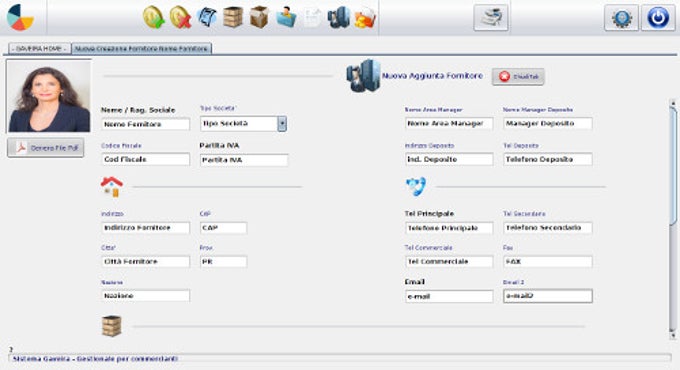Click the Ind. Deposito input field
Image resolution: width=680 pixels, height=370 pixels.
pyautogui.click(x=449, y=159)
